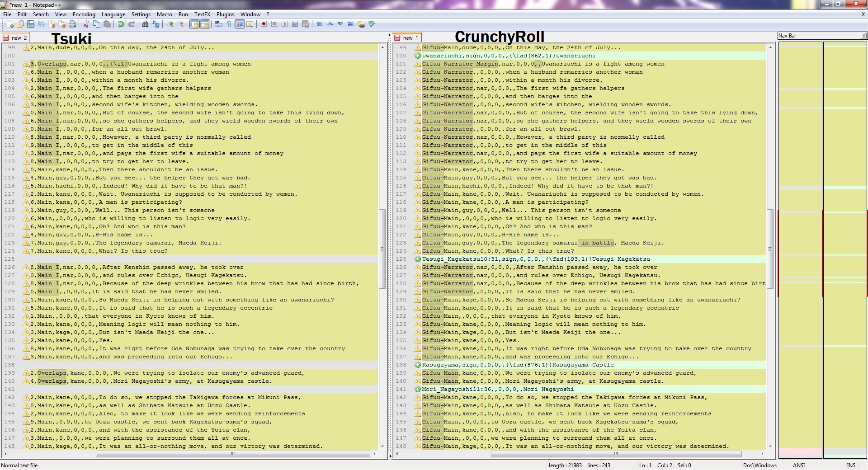Click the right pane scroll up arrow
Screen dimensions: 868x470
point(770,47)
